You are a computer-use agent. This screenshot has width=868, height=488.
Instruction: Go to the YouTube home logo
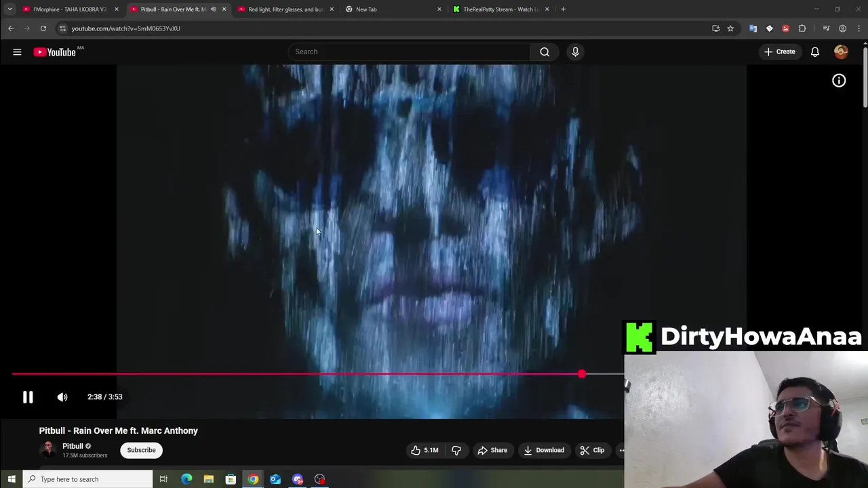point(54,52)
